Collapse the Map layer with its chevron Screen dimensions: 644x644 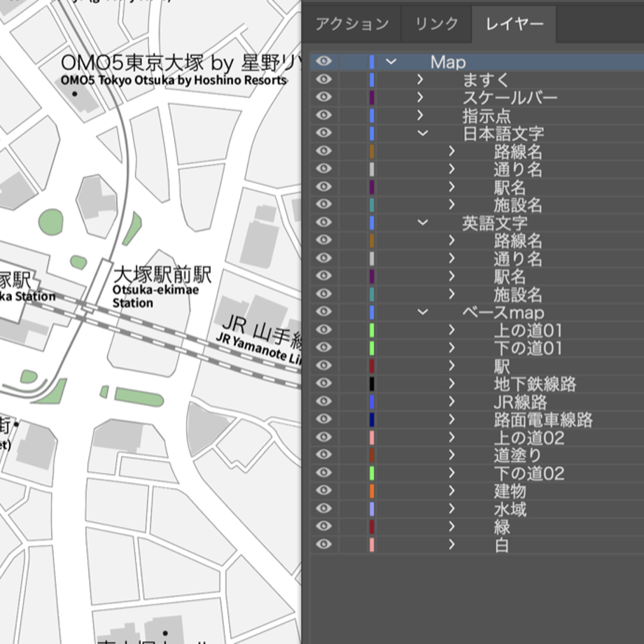coord(391,62)
